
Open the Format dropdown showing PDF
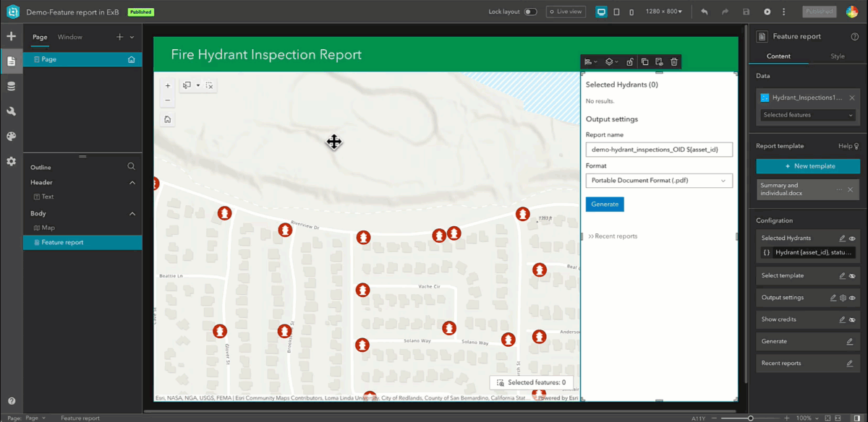pos(659,181)
